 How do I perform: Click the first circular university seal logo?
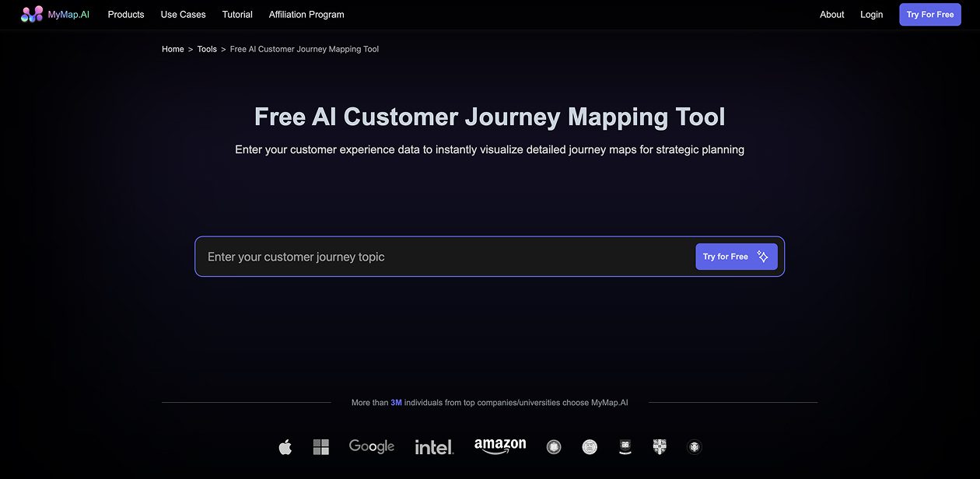point(554,446)
